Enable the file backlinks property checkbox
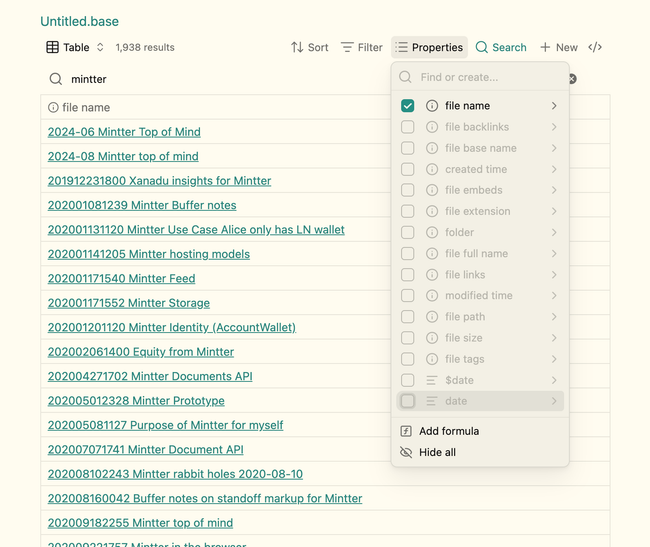This screenshot has width=650, height=547. pos(407,127)
